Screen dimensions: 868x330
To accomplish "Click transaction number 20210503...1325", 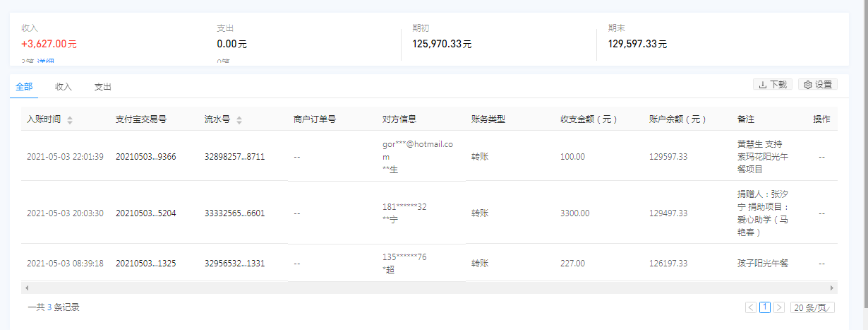I will (x=145, y=264).
